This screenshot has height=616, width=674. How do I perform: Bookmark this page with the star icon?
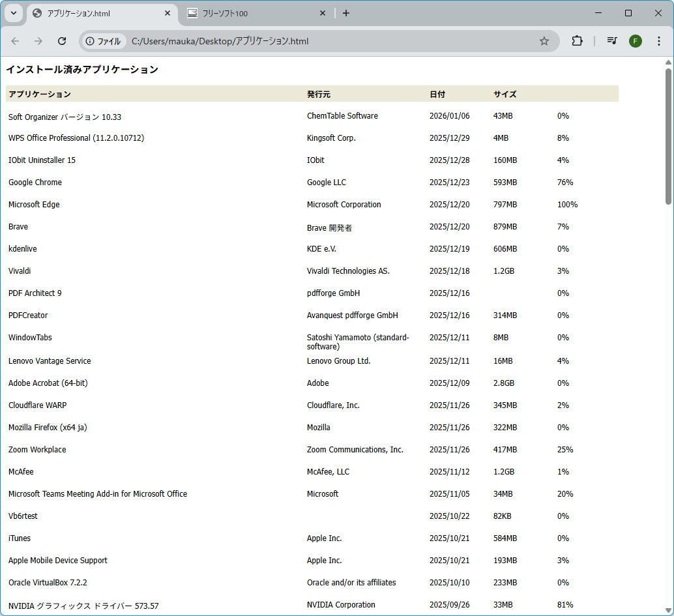(544, 41)
